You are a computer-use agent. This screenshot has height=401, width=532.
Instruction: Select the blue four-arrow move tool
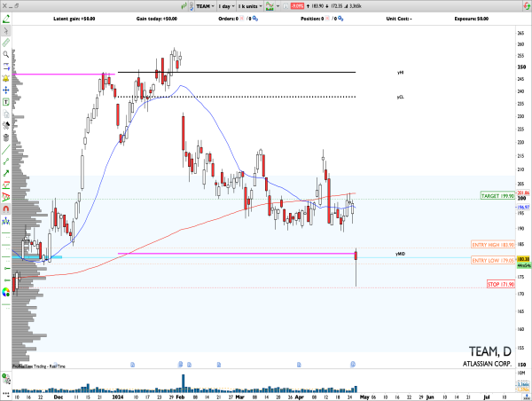point(6,90)
